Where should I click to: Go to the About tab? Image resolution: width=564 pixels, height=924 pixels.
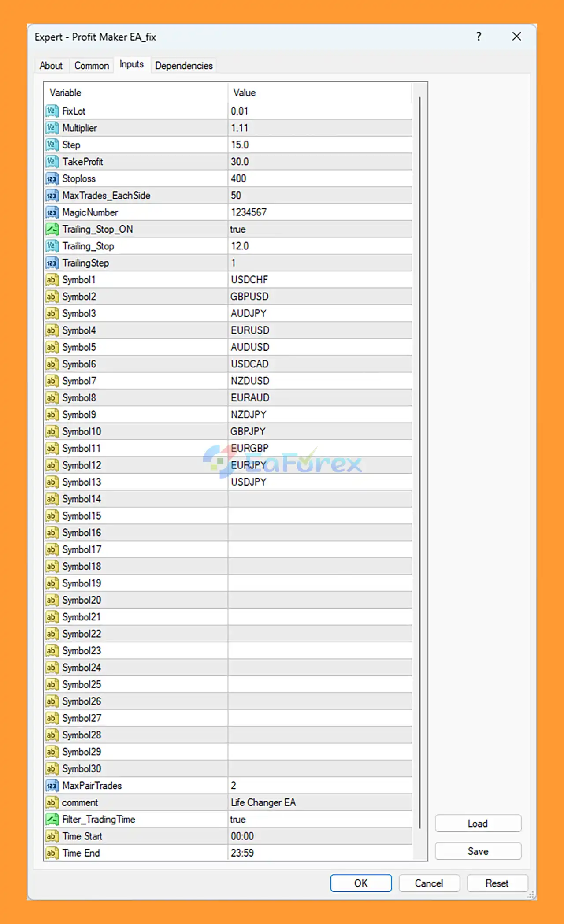tap(51, 66)
